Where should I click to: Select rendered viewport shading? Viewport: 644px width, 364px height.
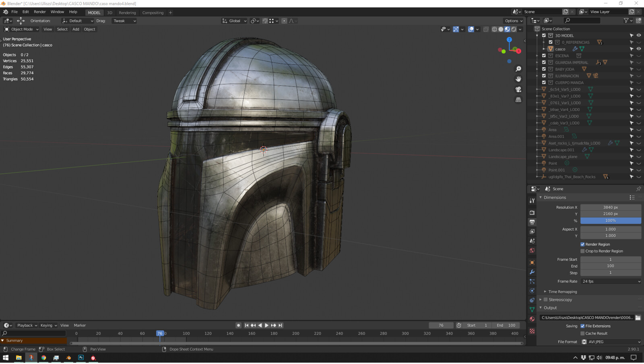pyautogui.click(x=514, y=29)
